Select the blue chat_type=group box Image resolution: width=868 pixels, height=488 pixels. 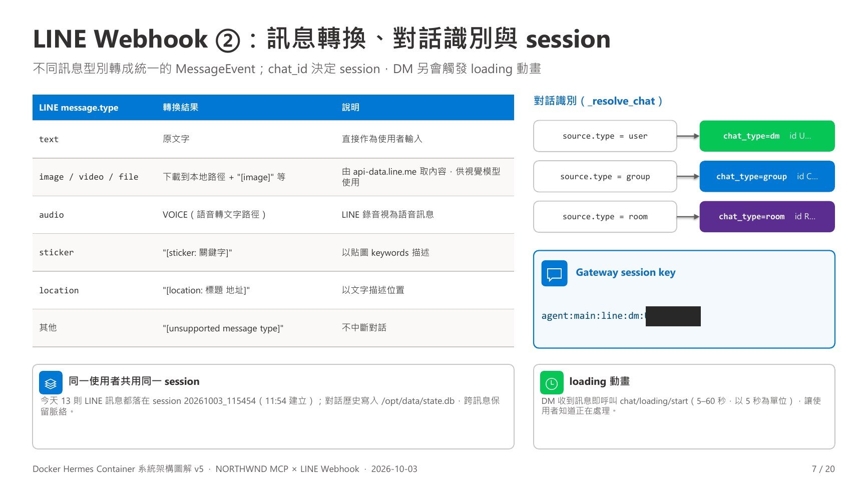(767, 176)
